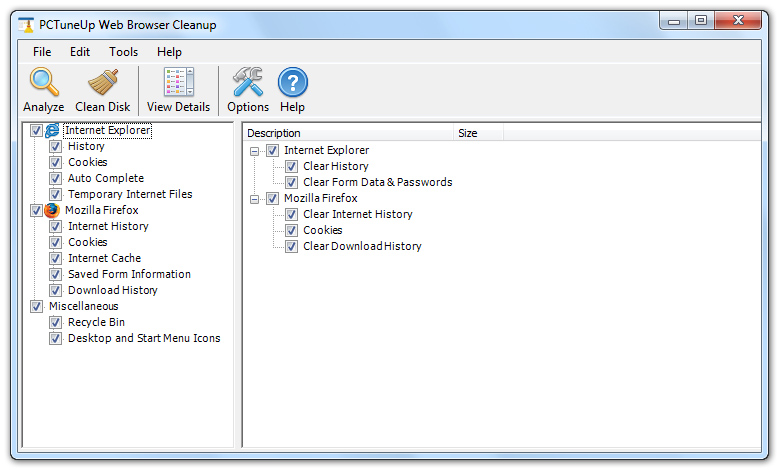Select Clear Download History label
This screenshot has height=470, width=779.
[362, 246]
